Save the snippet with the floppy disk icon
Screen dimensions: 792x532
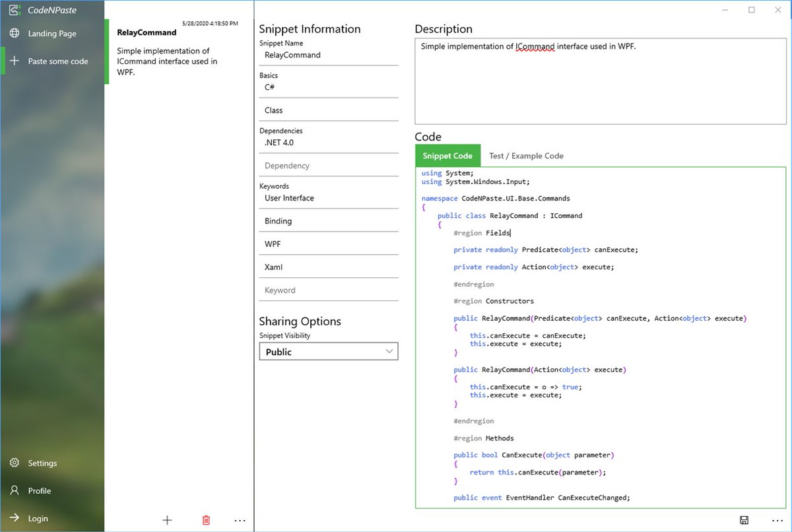tap(744, 520)
